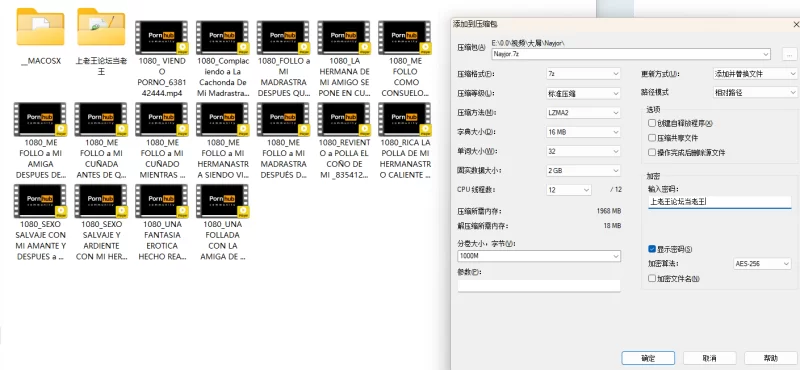Enable the 加密文件名 checkbox
The width and height of the screenshot is (800, 370).
tap(652, 279)
